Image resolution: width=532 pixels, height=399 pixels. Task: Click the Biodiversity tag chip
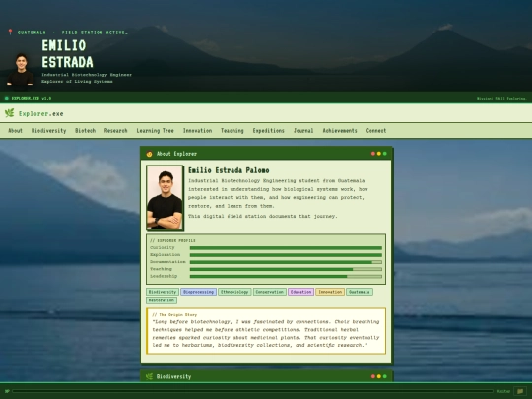click(163, 292)
